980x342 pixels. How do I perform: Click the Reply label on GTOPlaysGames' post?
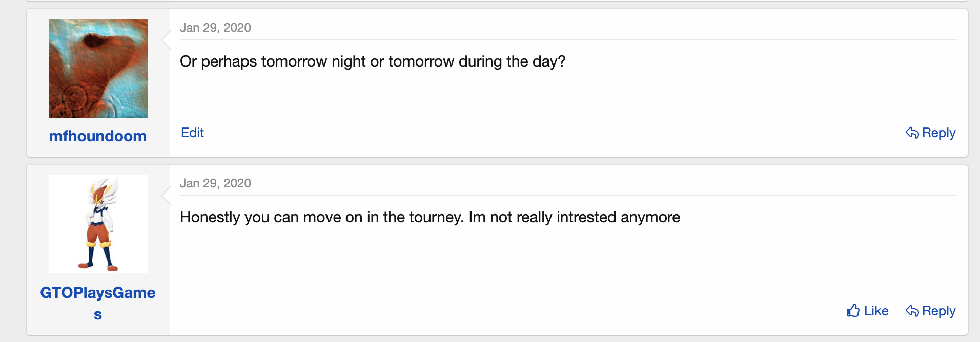tap(938, 311)
